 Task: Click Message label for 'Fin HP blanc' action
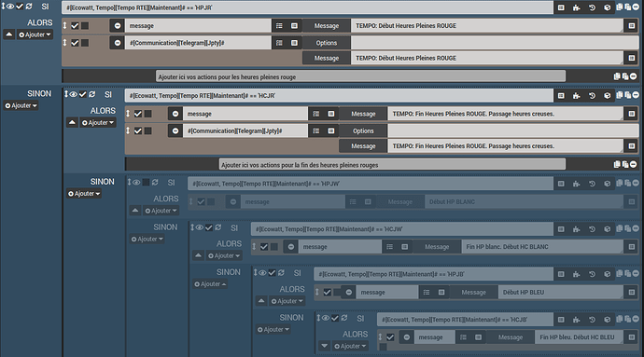coord(437,247)
